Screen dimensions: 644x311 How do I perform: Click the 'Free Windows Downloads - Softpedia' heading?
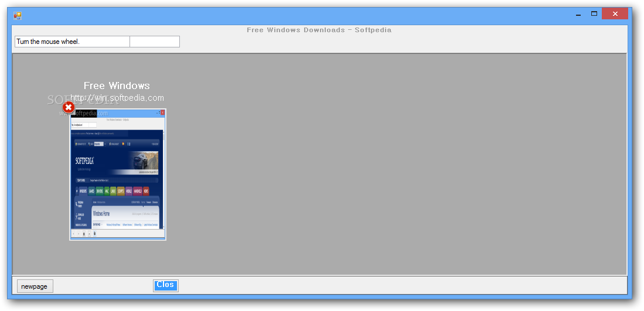[x=319, y=30]
